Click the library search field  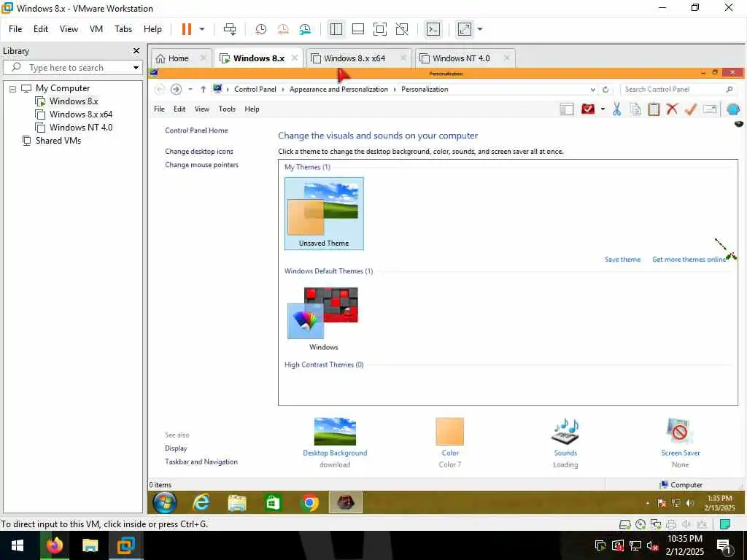tap(72, 68)
